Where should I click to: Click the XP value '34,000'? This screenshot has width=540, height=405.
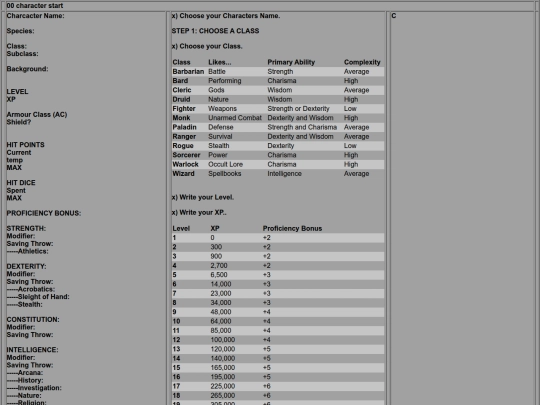point(221,303)
